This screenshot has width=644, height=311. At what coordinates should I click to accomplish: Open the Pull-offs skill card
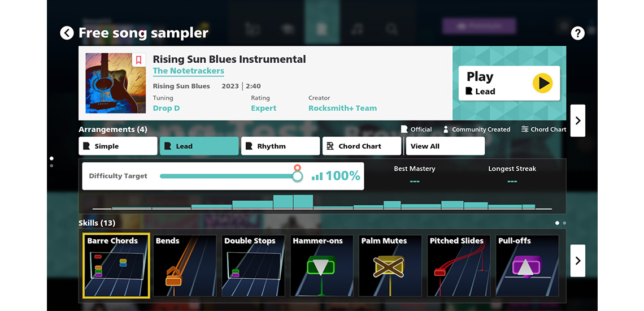click(x=528, y=265)
